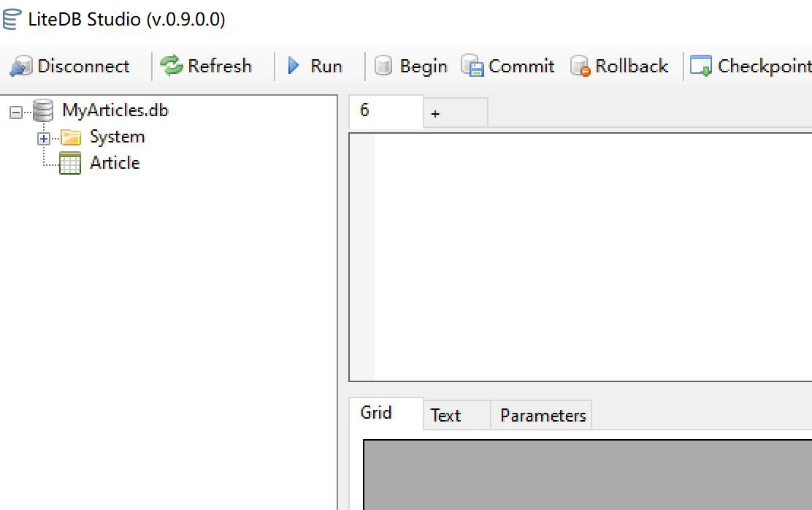Click the gray results grid area

click(x=588, y=475)
